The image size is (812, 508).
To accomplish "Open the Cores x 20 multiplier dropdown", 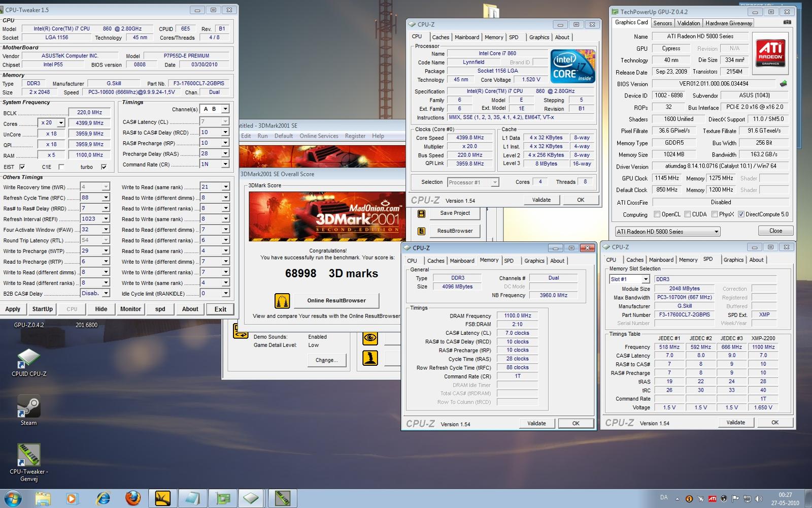I will (61, 123).
